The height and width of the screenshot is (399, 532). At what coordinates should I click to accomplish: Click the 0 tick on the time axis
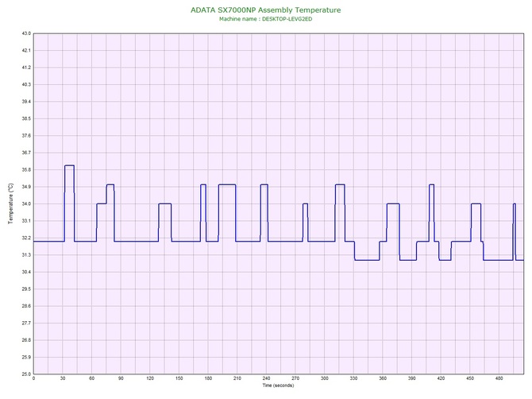point(33,378)
